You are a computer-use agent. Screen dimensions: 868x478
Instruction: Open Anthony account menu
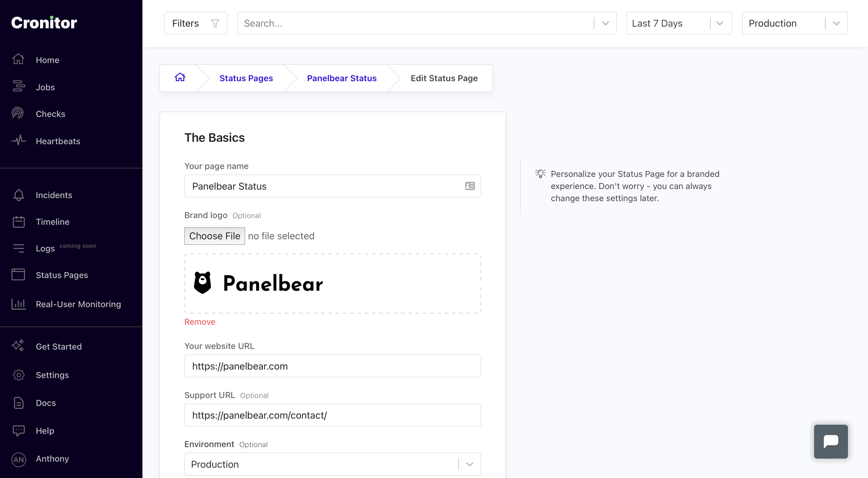[52, 459]
